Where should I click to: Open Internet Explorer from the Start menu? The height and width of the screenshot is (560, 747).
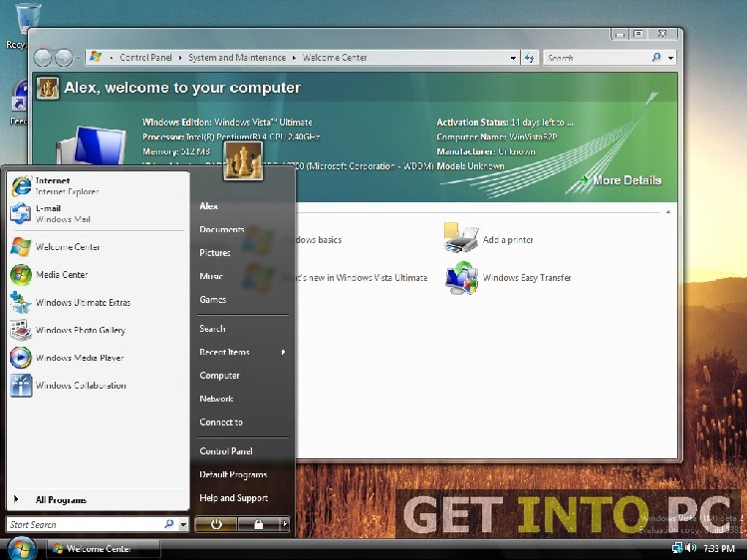(x=98, y=186)
